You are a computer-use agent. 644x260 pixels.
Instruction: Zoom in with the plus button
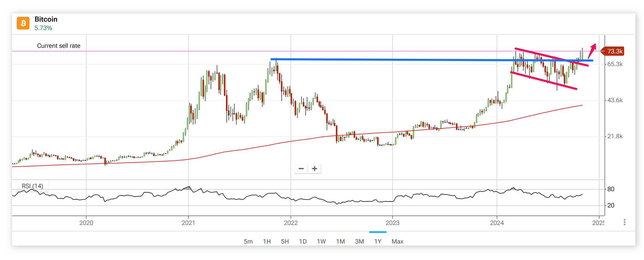pyautogui.click(x=315, y=169)
